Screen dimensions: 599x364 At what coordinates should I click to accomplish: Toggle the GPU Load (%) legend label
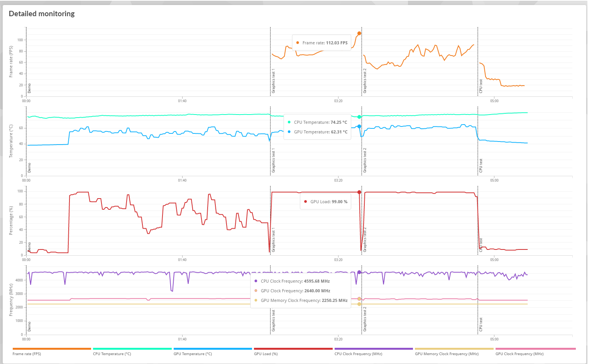(266, 354)
